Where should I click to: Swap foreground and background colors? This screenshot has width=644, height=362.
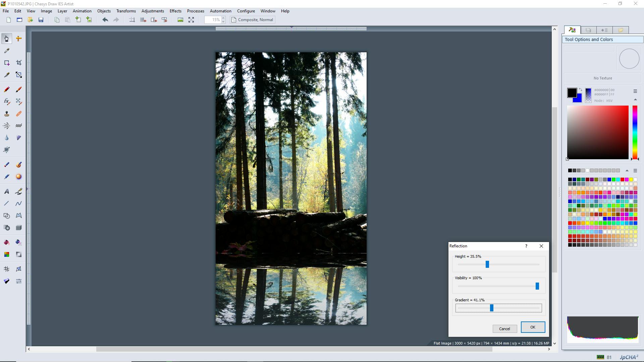581,89
